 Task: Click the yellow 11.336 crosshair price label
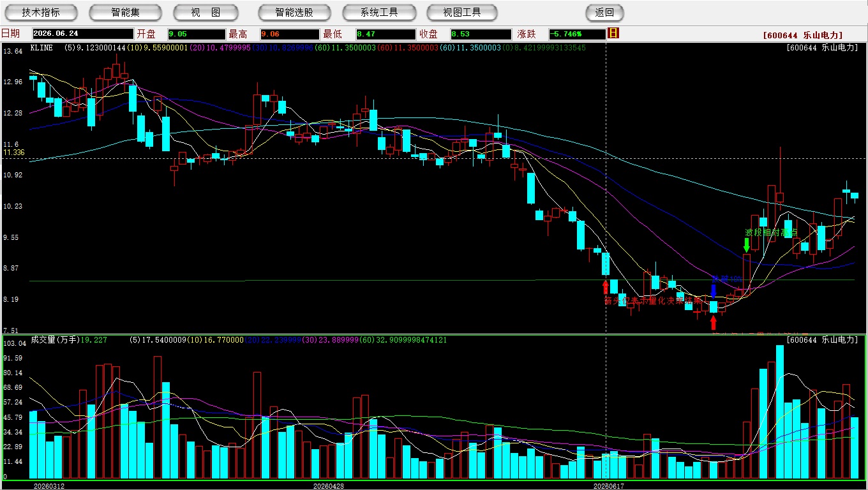[x=14, y=152]
